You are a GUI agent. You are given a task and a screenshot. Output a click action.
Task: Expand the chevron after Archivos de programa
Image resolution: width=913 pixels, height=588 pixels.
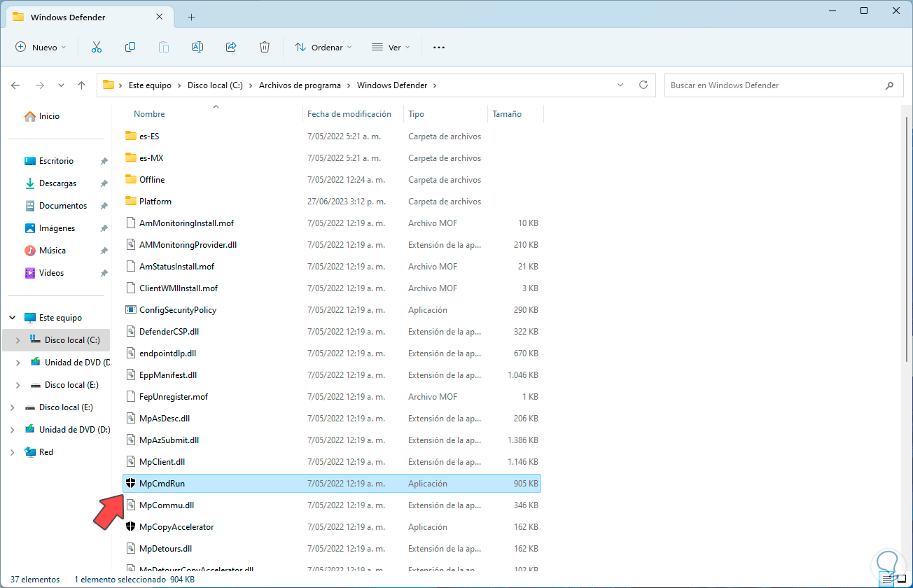pyautogui.click(x=349, y=85)
